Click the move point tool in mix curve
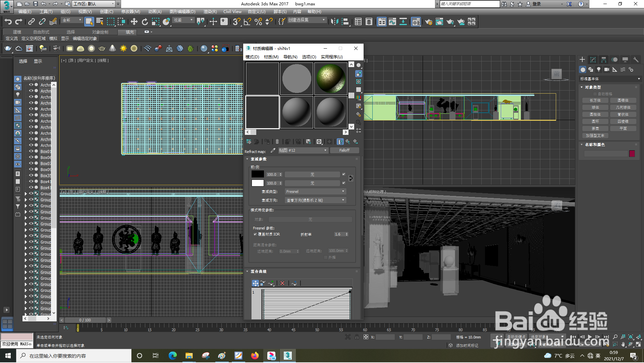The height and width of the screenshot is (363, 644). coord(256,283)
